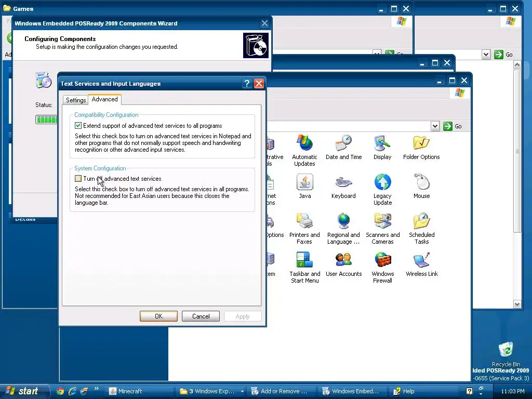Open the Date and Time icon
Image resolution: width=532 pixels, height=399 pixels.
pos(343,147)
